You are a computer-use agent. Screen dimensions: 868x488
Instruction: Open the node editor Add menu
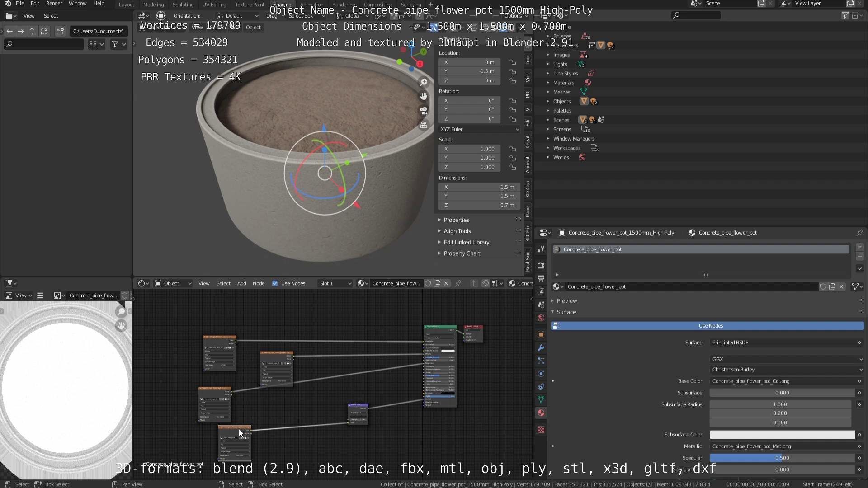tap(242, 283)
